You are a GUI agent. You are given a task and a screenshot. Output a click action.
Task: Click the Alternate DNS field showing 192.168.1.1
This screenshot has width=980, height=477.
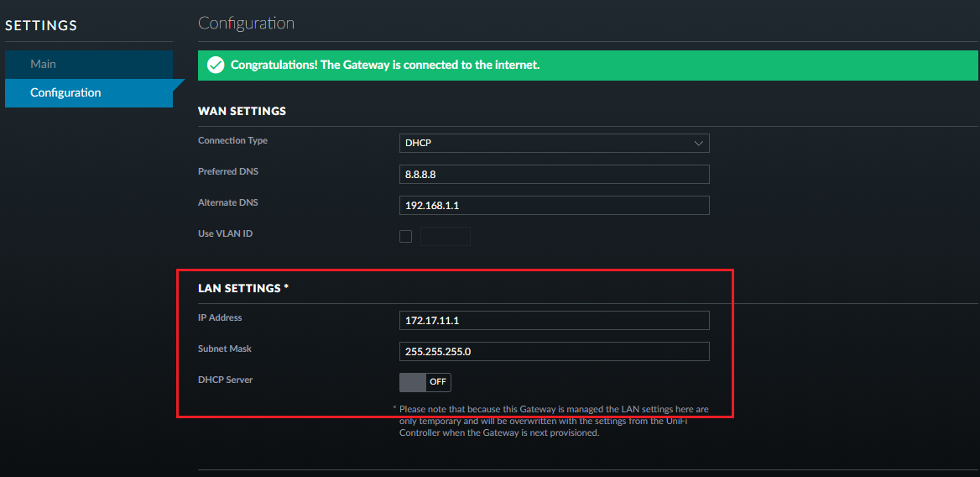click(554, 205)
